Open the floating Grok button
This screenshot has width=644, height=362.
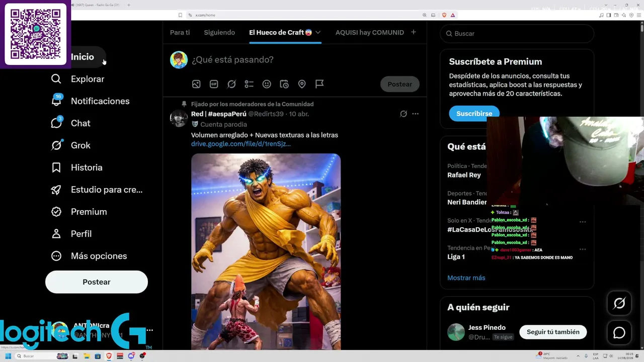(x=619, y=303)
